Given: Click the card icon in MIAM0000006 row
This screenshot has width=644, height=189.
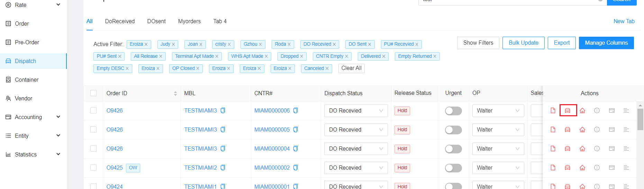Looking at the screenshot, I should 612,110.
